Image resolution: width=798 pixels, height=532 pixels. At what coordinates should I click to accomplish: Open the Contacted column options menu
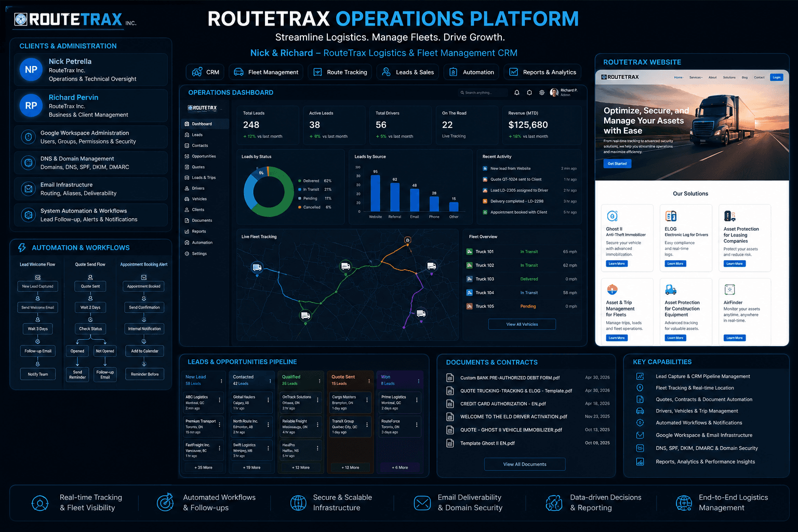[x=270, y=381]
